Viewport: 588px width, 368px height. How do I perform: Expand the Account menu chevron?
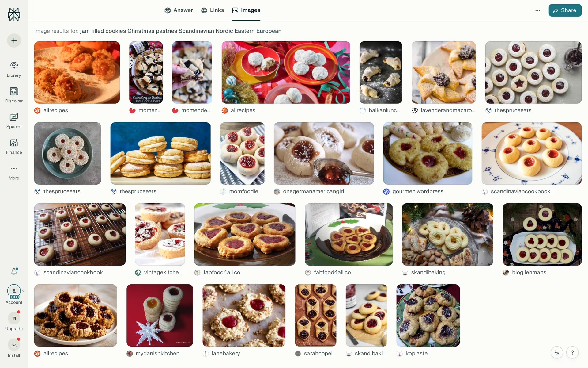[x=24, y=291]
